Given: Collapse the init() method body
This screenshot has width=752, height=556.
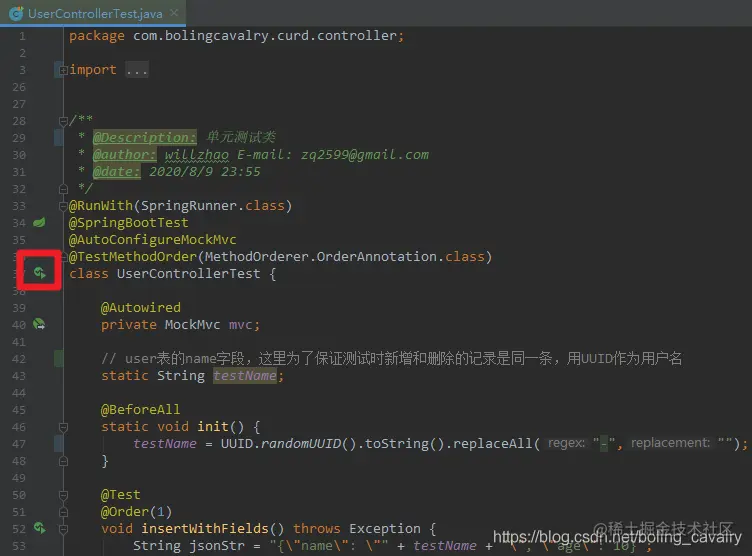Looking at the screenshot, I should (x=63, y=426).
